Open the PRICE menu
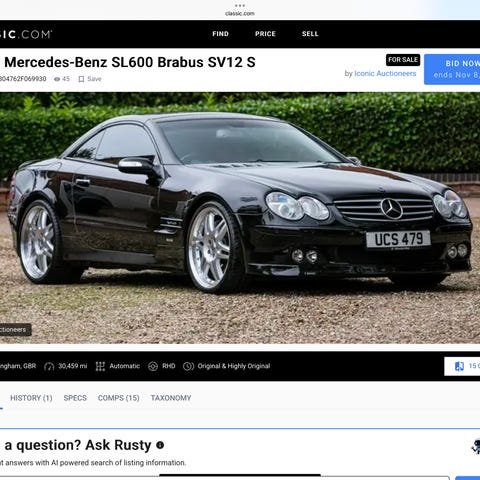The width and height of the screenshot is (480, 480). pos(265,34)
